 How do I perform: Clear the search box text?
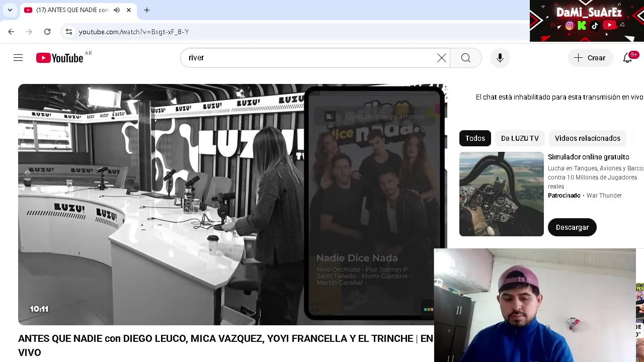(x=442, y=58)
